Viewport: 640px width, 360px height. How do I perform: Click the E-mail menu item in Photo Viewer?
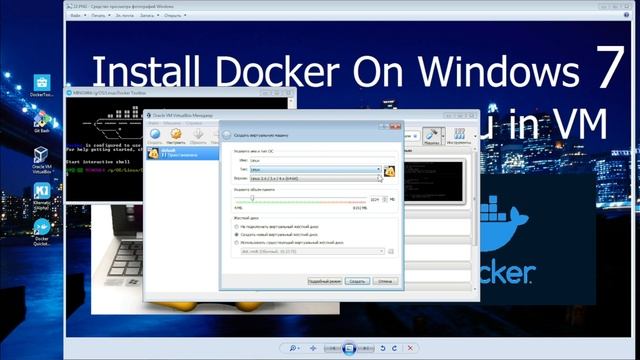[124, 16]
